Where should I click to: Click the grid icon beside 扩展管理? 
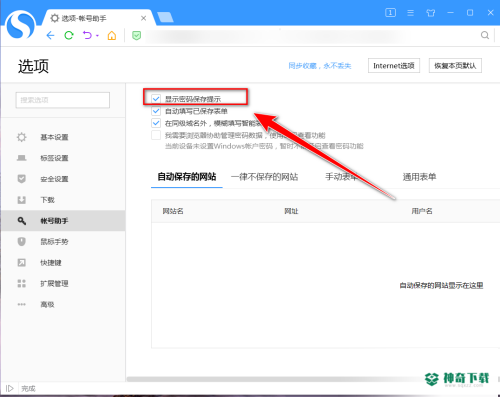[x=22, y=284]
